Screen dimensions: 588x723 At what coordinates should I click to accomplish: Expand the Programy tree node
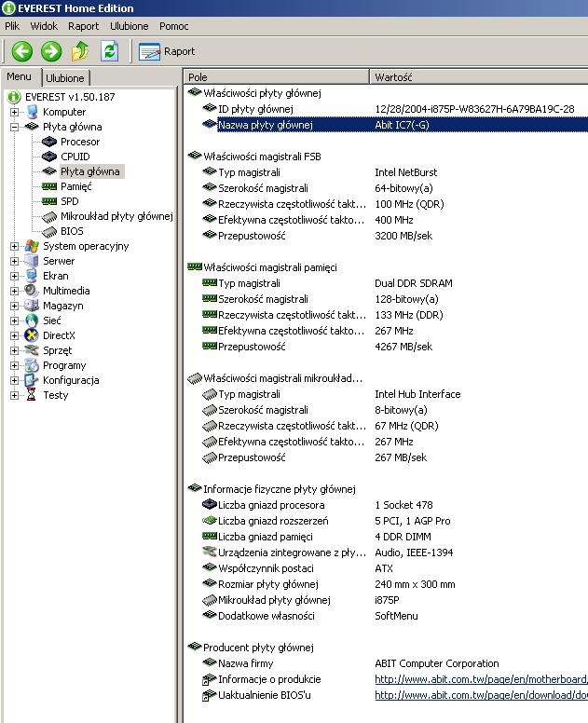pyautogui.click(x=14, y=365)
